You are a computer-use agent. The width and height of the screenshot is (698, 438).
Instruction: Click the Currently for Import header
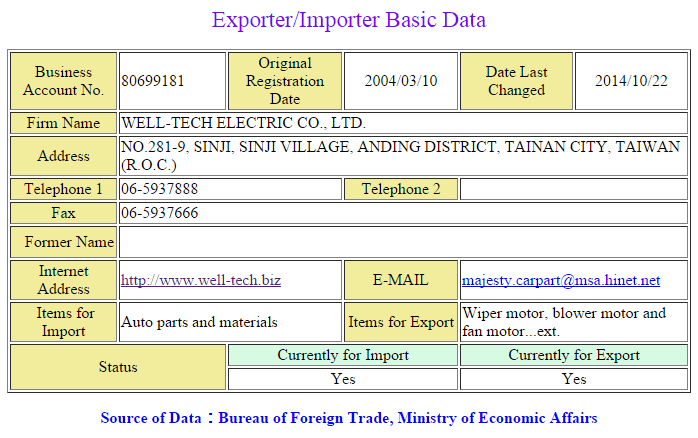(x=343, y=355)
